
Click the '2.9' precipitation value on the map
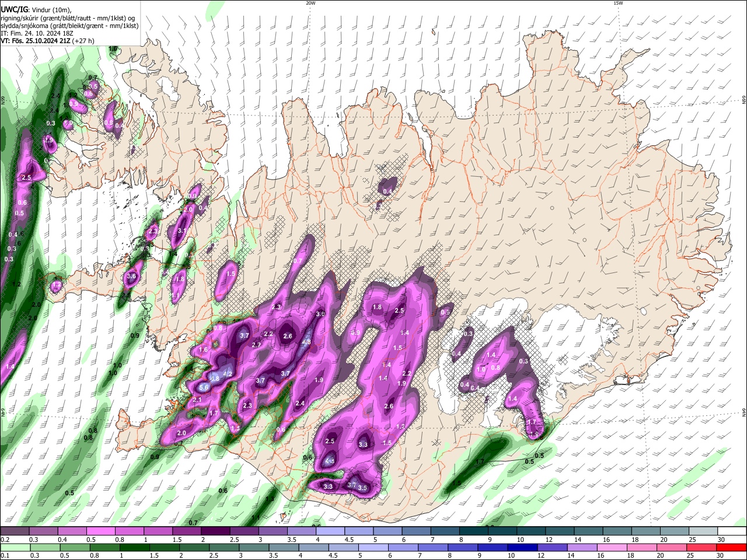48,141
